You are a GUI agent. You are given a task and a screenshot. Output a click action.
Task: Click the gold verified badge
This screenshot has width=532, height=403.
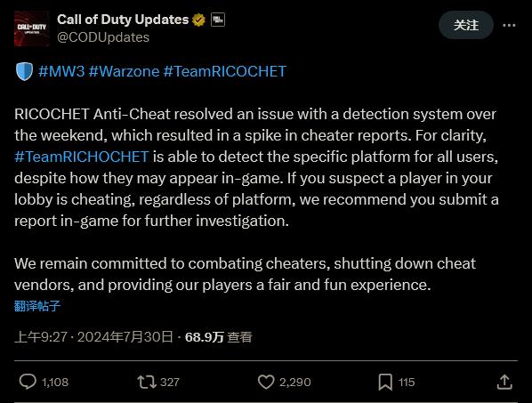[198, 20]
